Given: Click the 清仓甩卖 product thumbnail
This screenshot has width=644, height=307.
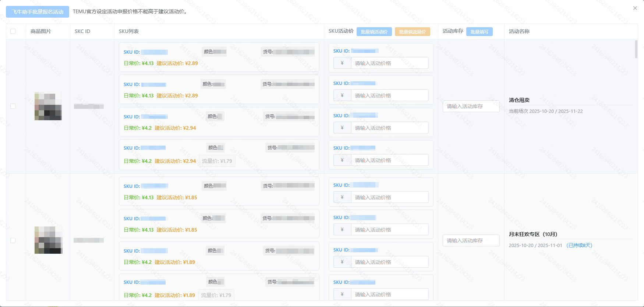Looking at the screenshot, I should [x=48, y=106].
